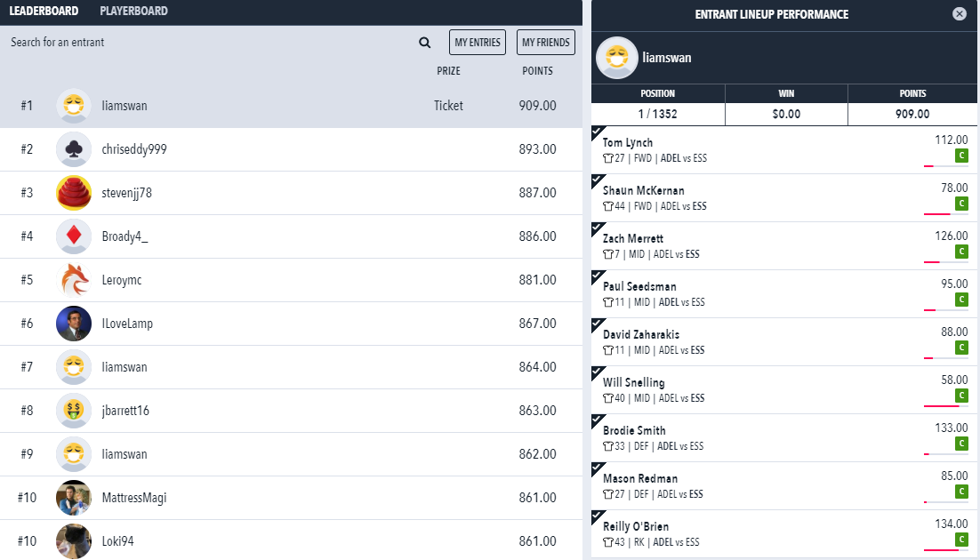Click the $0.00 win value
The height and width of the screenshot is (560, 980).
(786, 114)
